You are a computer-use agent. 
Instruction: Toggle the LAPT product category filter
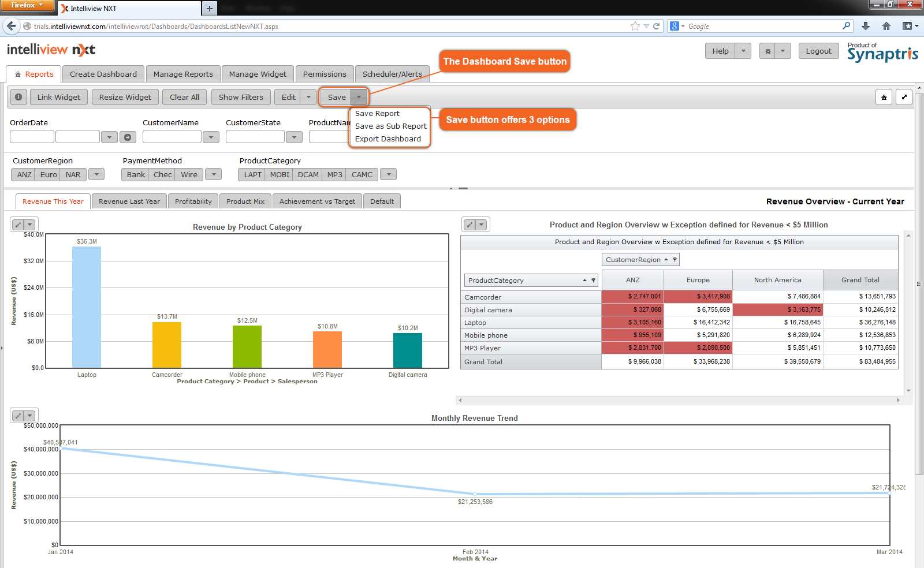click(252, 174)
